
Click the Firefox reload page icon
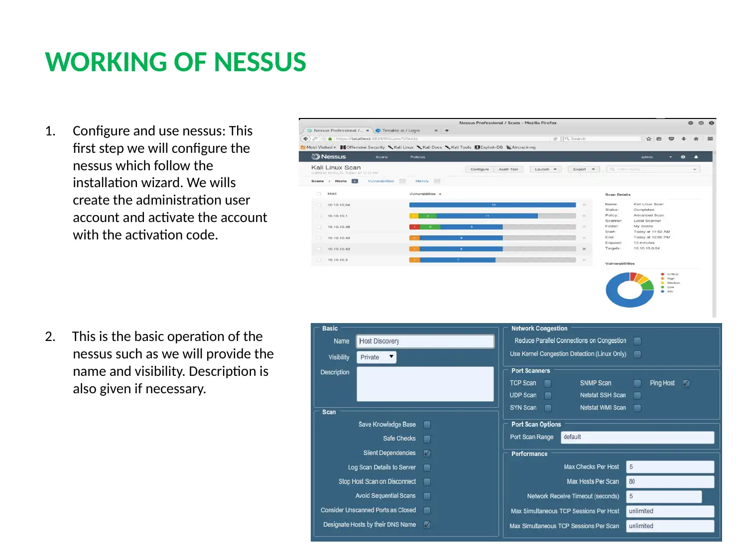click(555, 139)
